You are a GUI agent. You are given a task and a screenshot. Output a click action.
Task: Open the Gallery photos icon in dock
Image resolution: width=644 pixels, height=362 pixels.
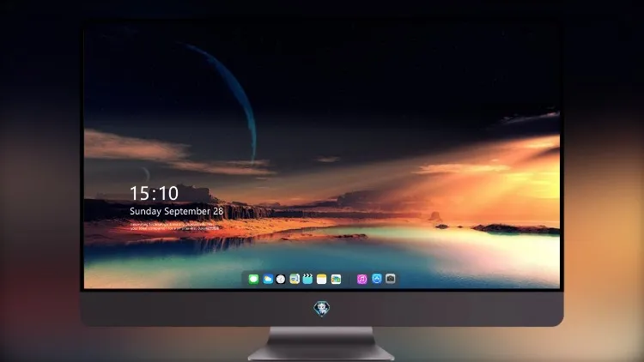[336, 279]
